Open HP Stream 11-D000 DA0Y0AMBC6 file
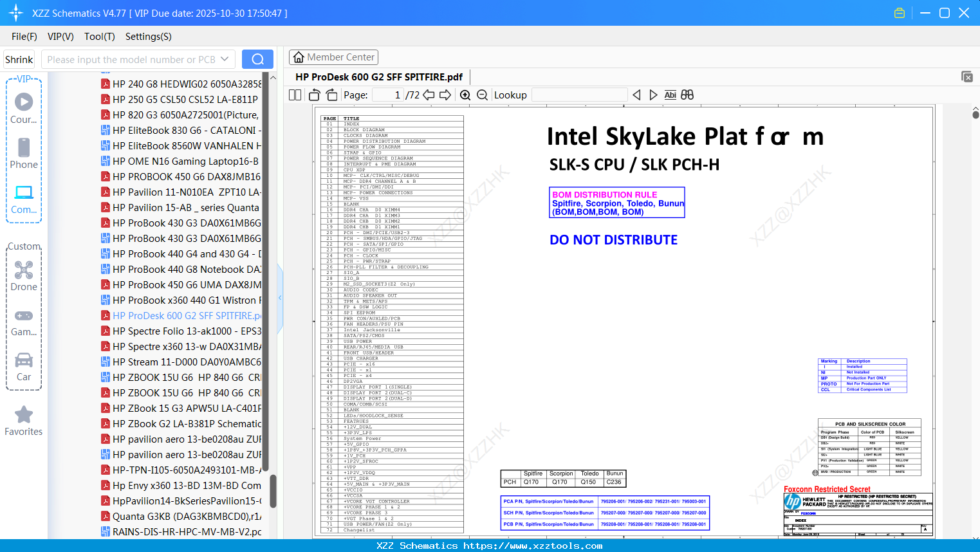This screenshot has width=980, height=552. [x=181, y=362]
